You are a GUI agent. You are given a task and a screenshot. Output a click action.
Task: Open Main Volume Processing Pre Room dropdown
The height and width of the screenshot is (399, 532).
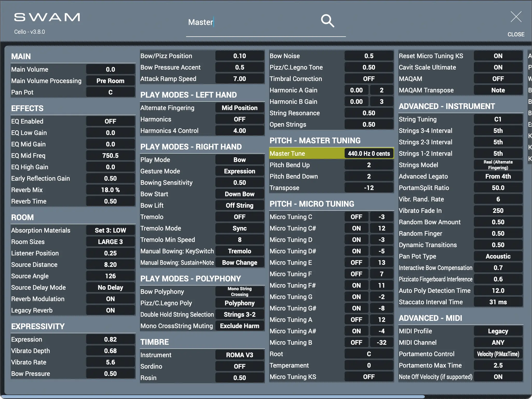[x=110, y=81]
